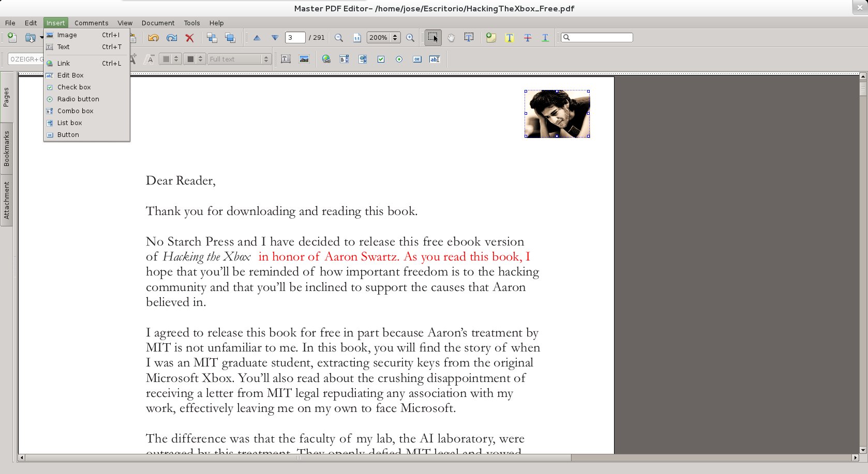868x474 pixels.
Task: Open the Comments menu
Action: pyautogui.click(x=92, y=23)
